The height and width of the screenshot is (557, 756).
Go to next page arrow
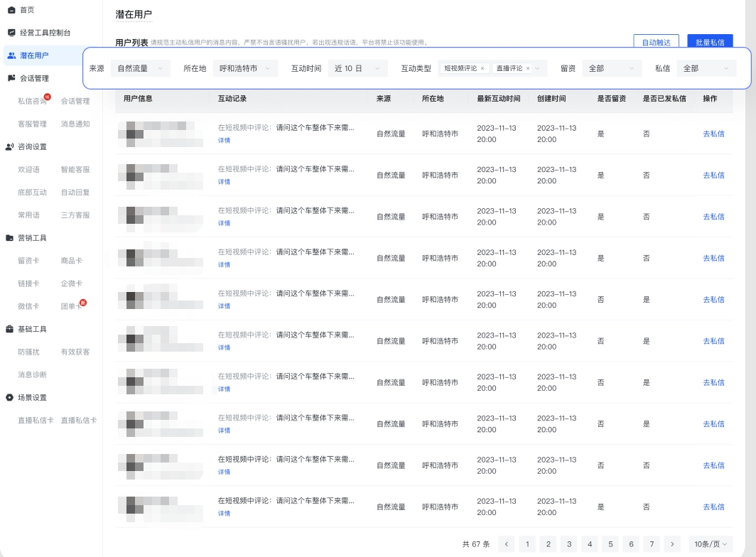tap(672, 544)
